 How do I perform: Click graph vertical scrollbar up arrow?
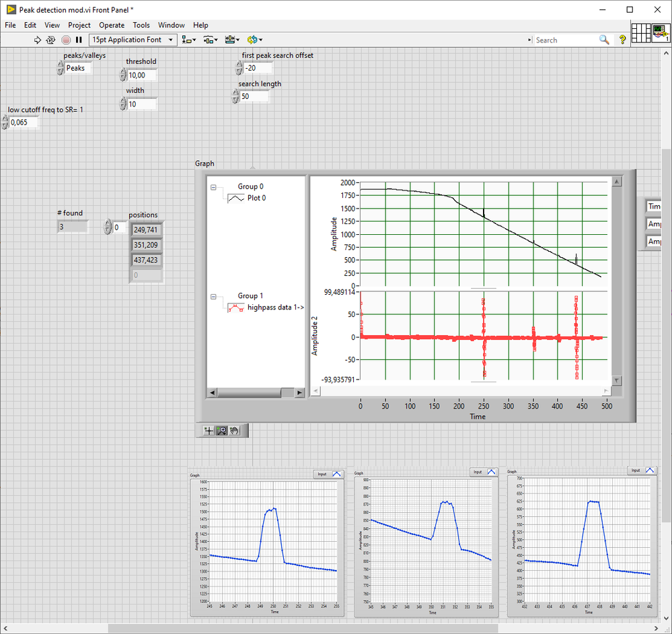(x=617, y=182)
